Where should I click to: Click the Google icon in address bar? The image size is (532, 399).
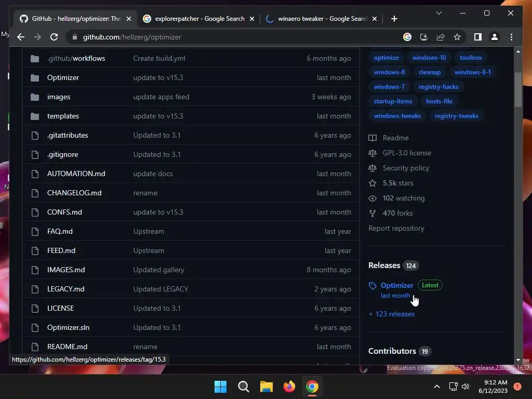407,37
